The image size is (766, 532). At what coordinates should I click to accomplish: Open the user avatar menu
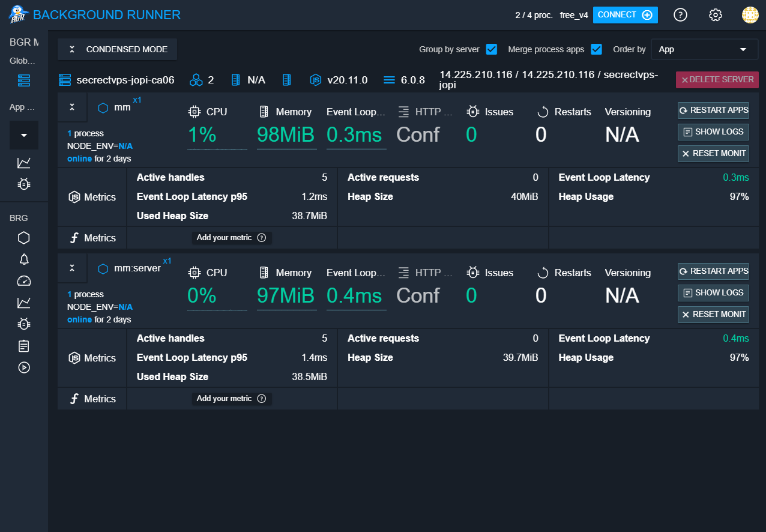(x=750, y=15)
